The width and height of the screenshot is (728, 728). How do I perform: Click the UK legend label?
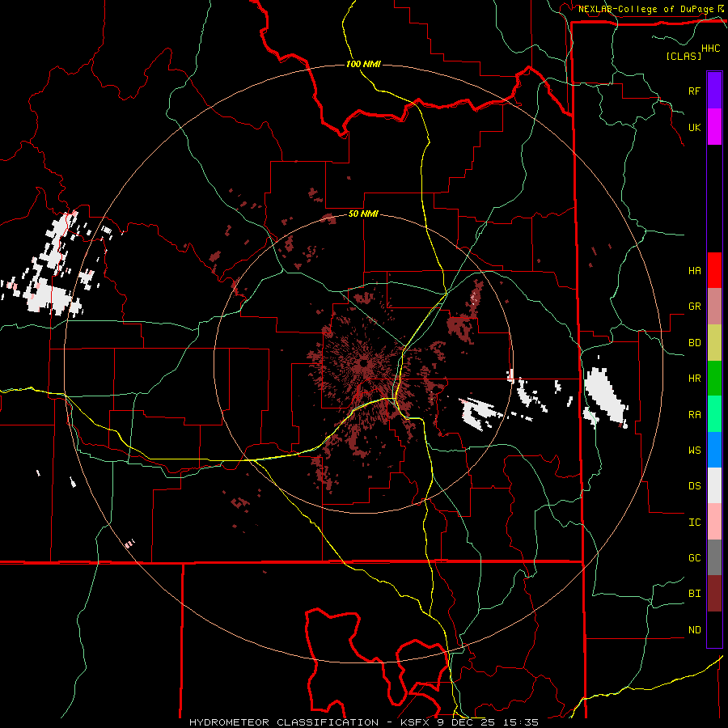pyautogui.click(x=694, y=127)
